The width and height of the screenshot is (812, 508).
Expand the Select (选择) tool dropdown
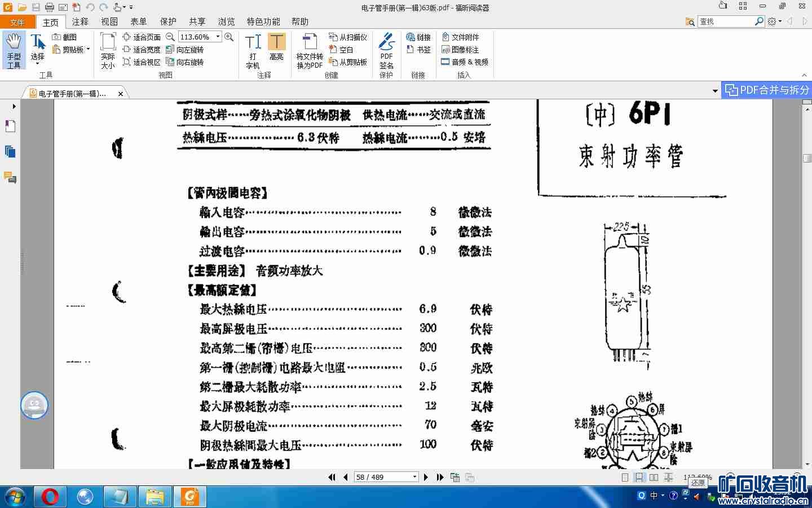[x=38, y=64]
